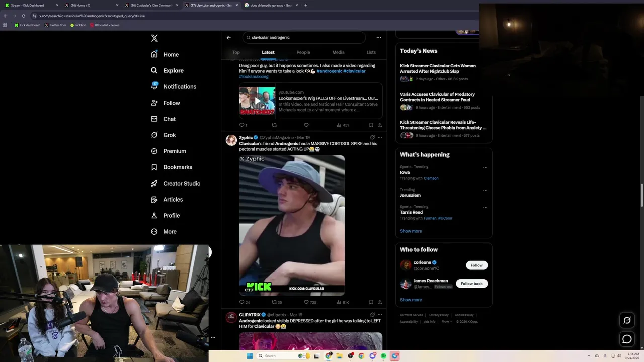Bookmark the YouTube wig video post
This screenshot has height=362, width=644.
pyautogui.click(x=371, y=125)
